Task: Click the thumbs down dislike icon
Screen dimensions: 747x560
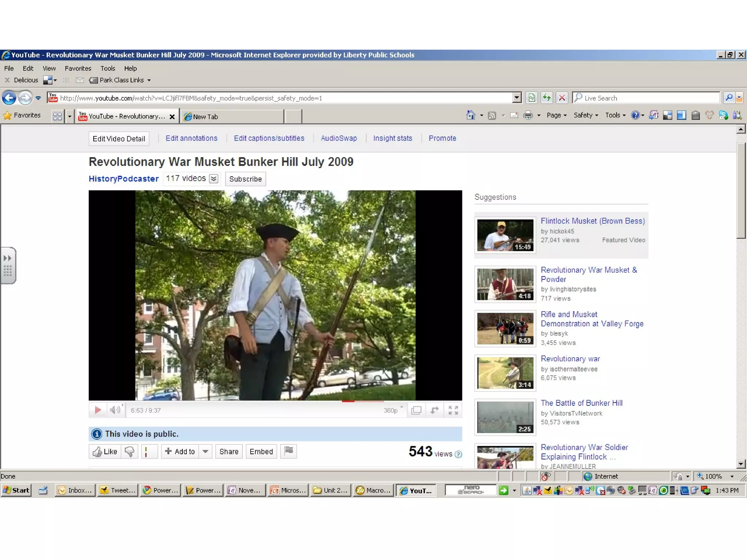Action: point(129,451)
